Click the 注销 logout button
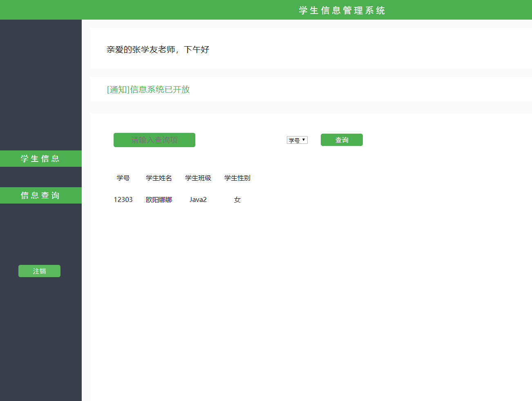Image resolution: width=532 pixels, height=401 pixels. click(x=39, y=271)
